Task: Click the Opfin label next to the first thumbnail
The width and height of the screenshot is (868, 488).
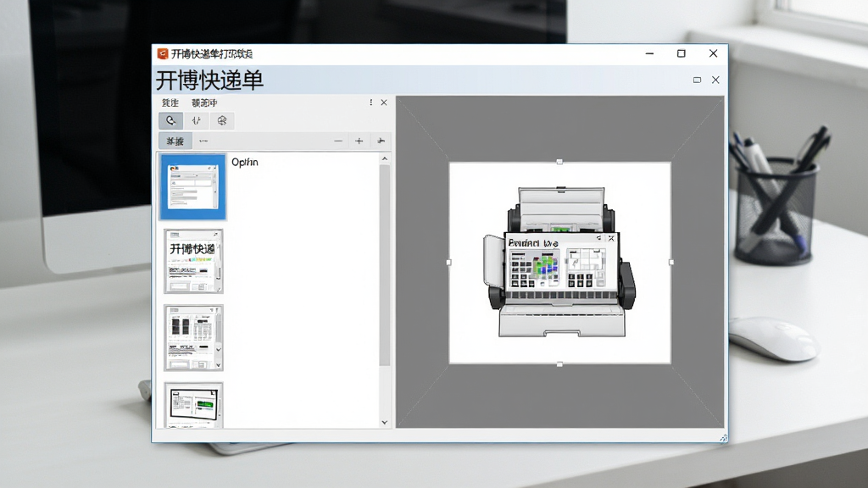Action: pos(245,162)
